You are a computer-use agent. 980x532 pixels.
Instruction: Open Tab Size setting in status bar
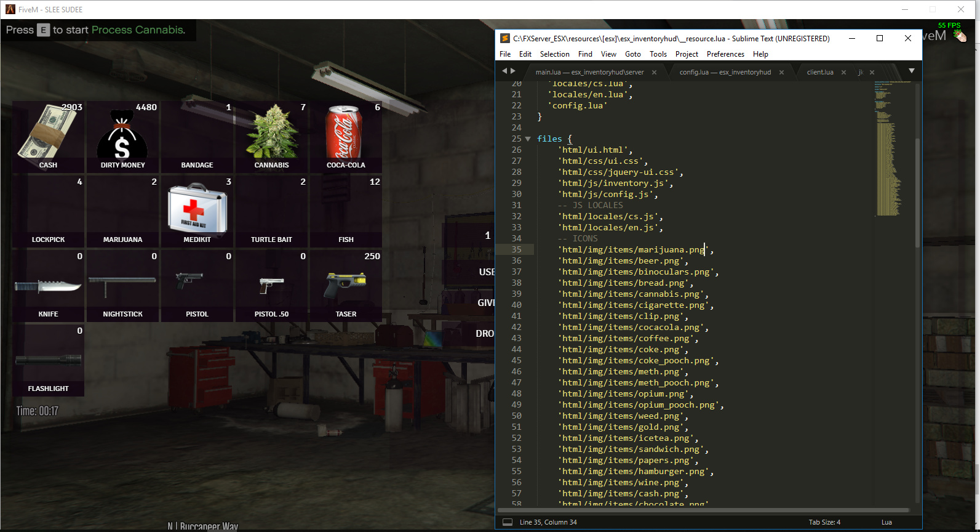pyautogui.click(x=824, y=522)
